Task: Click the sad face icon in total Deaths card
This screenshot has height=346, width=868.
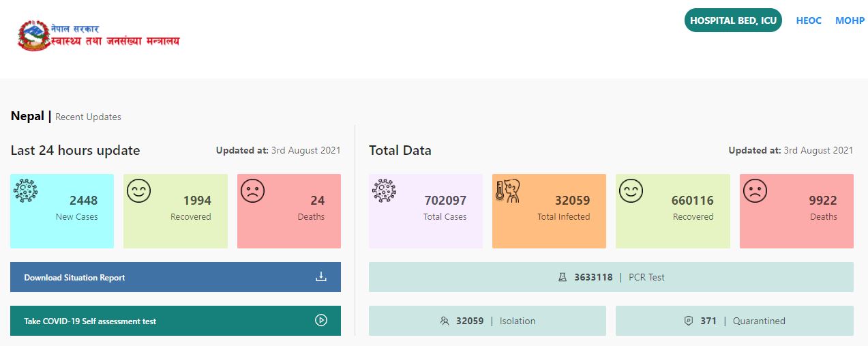Action: coord(755,192)
